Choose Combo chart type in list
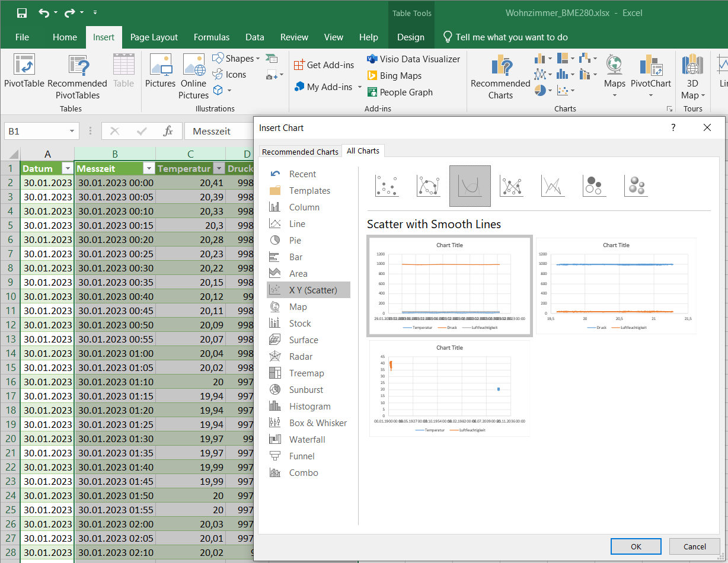This screenshot has height=563, width=728. [x=308, y=472]
